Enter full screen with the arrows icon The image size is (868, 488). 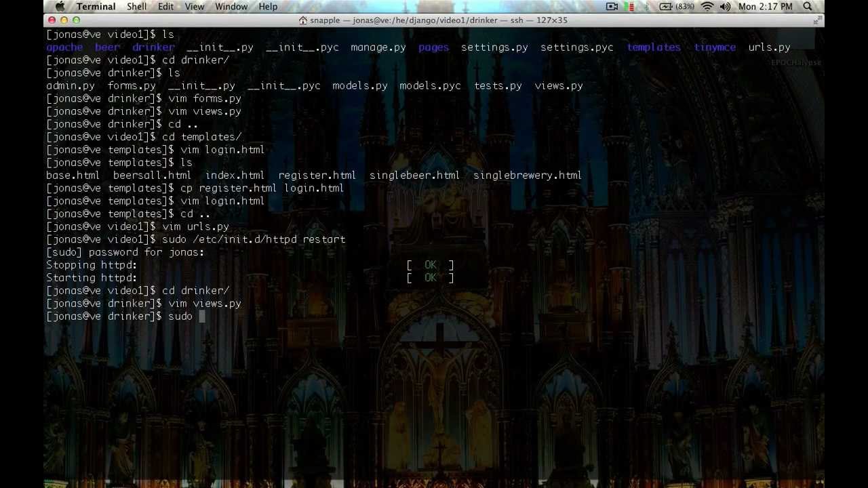point(817,20)
